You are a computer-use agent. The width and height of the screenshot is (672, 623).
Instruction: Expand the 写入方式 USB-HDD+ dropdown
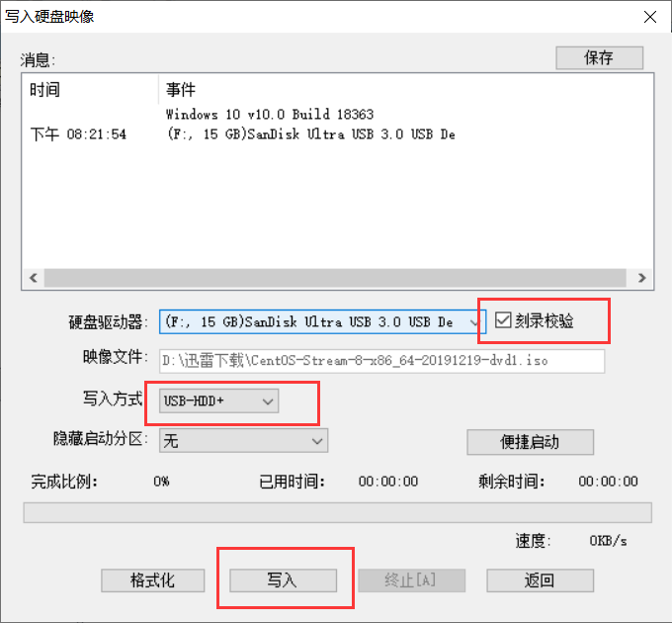pyautogui.click(x=218, y=400)
